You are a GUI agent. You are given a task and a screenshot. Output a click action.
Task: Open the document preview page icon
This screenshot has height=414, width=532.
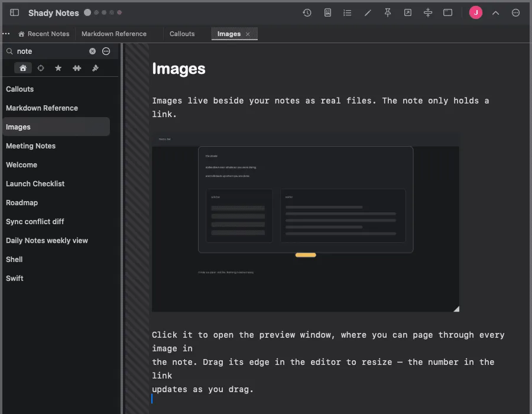(327, 13)
